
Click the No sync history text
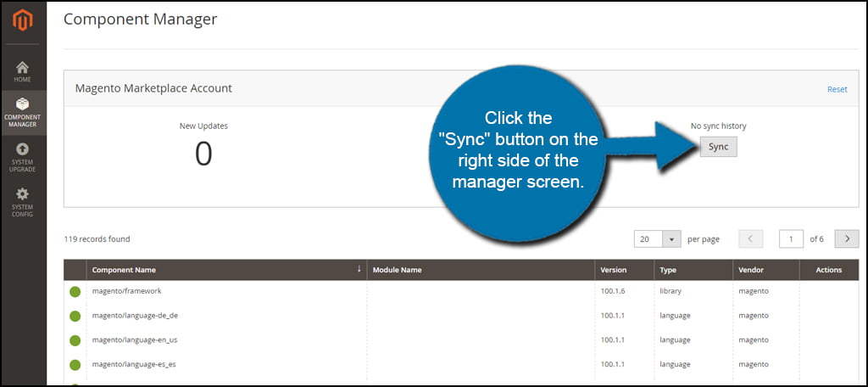718,126
